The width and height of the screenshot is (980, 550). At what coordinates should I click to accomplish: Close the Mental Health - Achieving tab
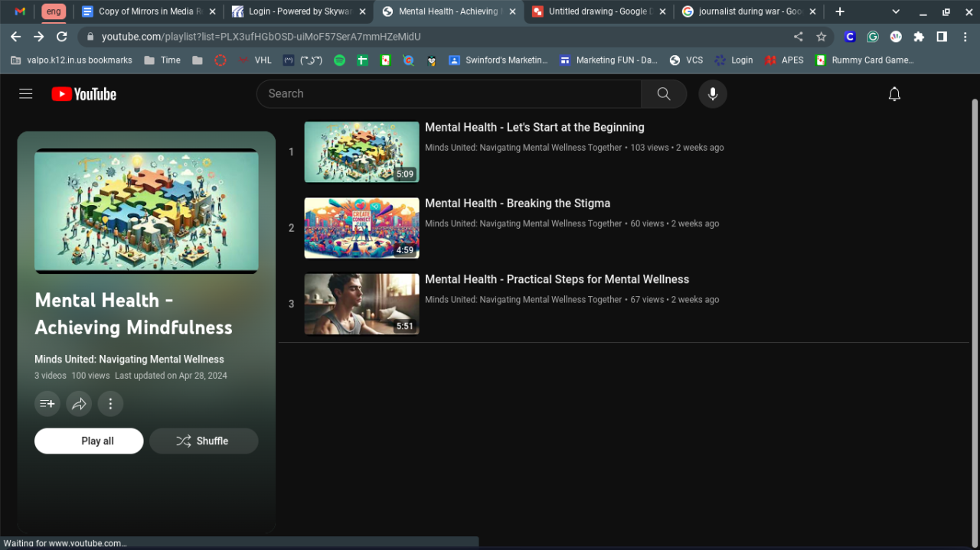513,11
